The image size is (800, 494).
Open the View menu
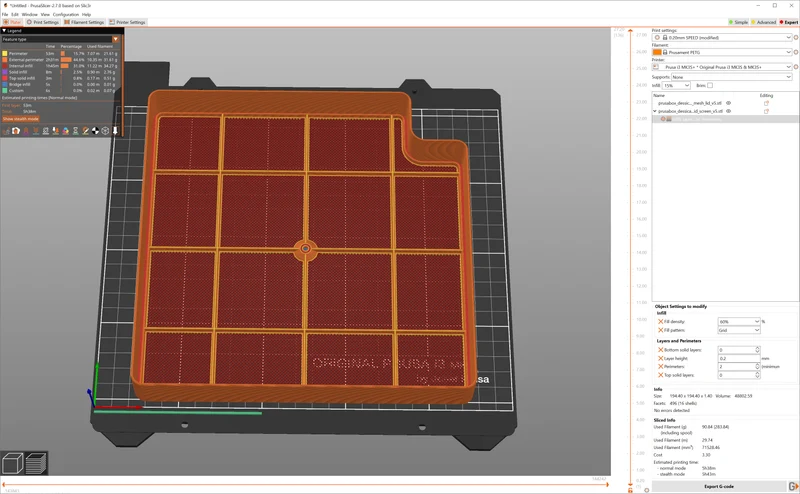point(45,14)
